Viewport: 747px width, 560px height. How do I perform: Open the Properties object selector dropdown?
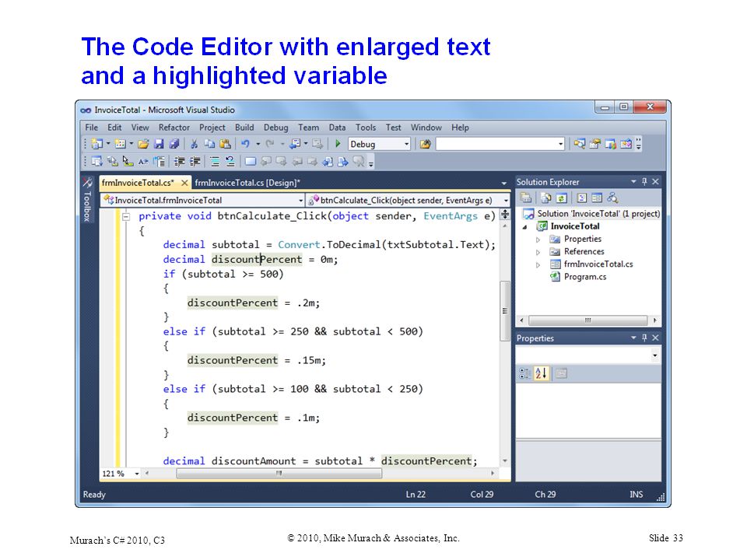coord(655,355)
